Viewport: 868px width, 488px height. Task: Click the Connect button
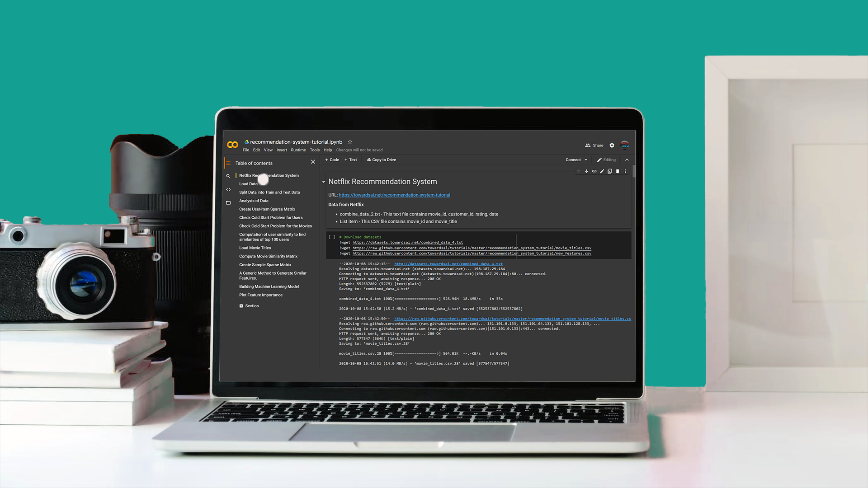tap(572, 159)
